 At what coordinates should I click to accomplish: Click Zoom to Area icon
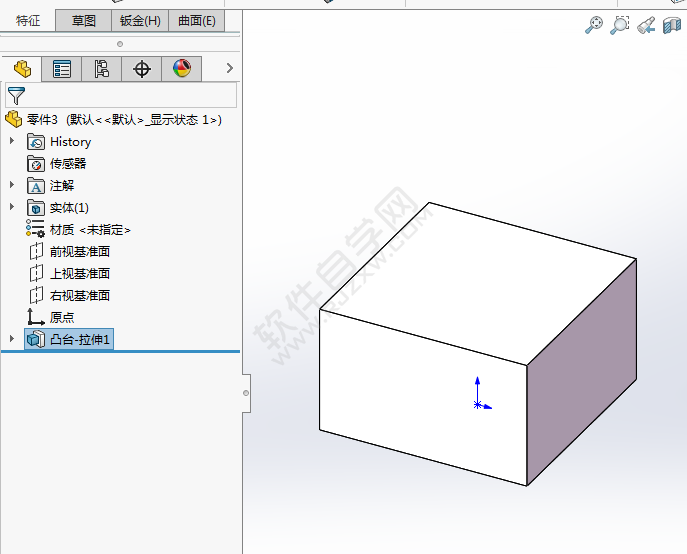620,25
